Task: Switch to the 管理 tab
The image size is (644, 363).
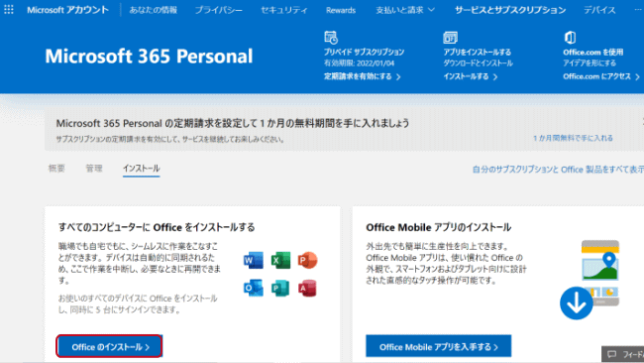Action: point(94,169)
